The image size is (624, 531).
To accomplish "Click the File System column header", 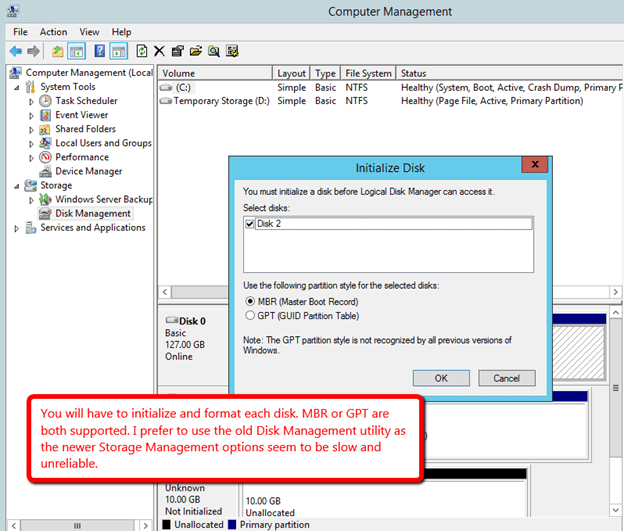I will (x=367, y=73).
